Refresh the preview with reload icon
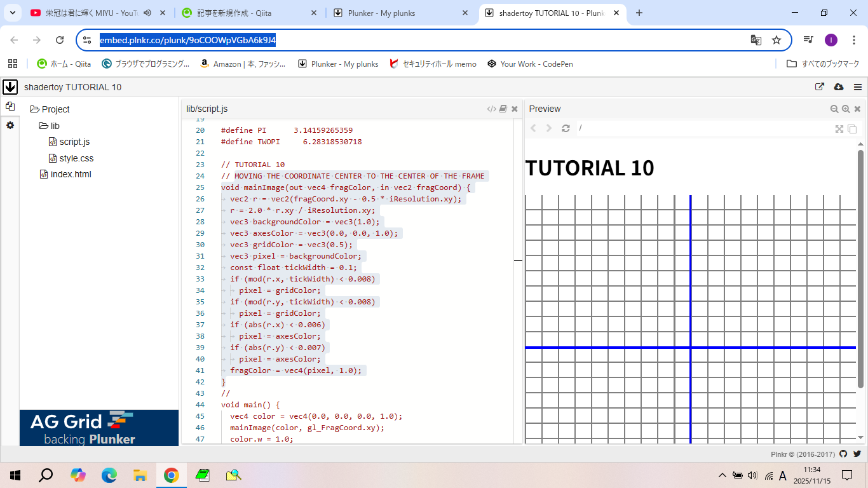The height and width of the screenshot is (488, 868). (566, 128)
